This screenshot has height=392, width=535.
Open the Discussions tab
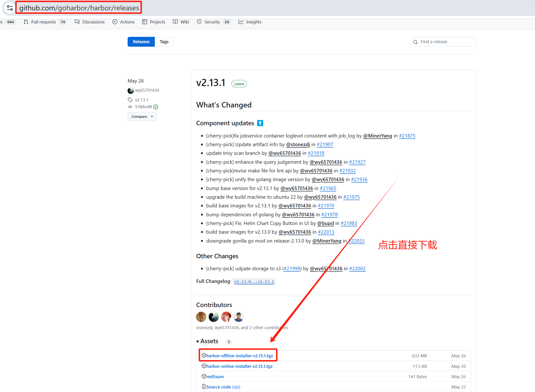[x=89, y=22]
